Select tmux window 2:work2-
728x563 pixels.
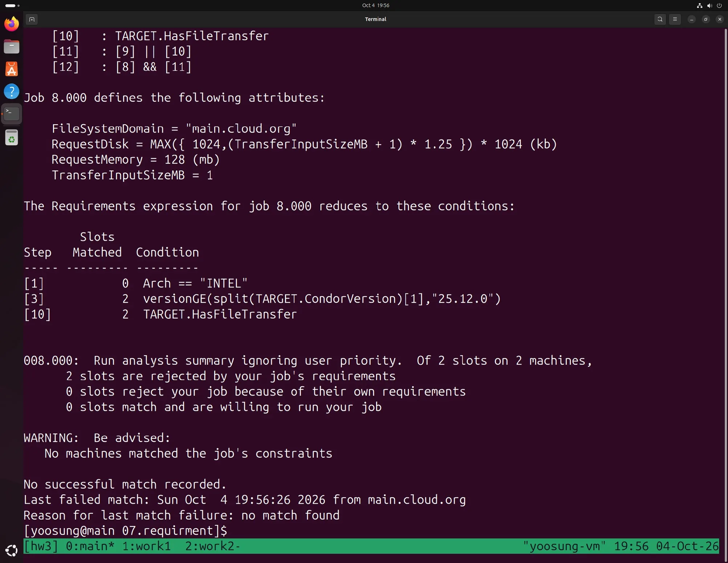[213, 546]
